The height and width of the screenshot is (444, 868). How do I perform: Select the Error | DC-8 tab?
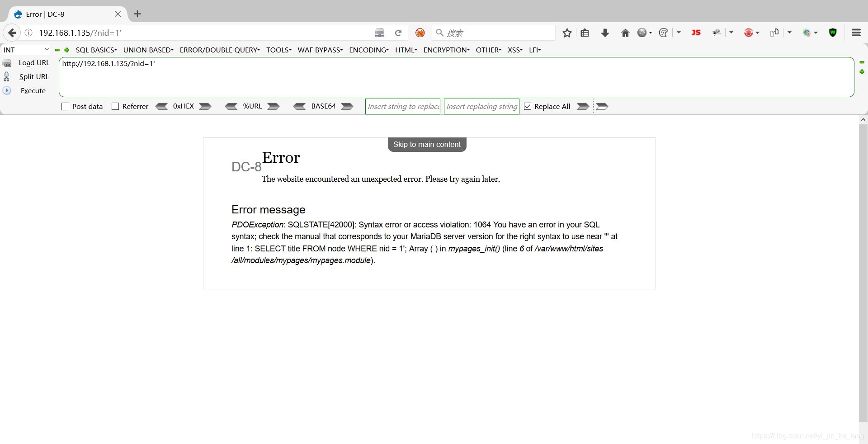pyautogui.click(x=68, y=14)
